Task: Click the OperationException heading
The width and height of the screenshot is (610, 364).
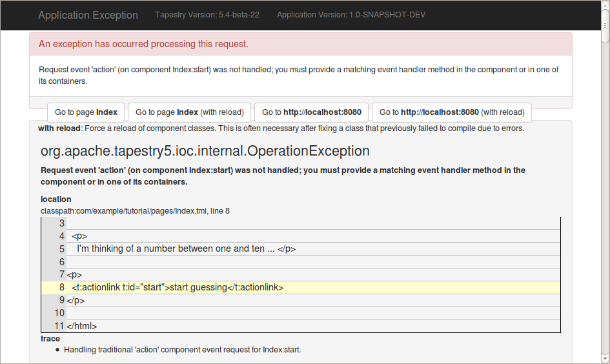Action: click(205, 151)
